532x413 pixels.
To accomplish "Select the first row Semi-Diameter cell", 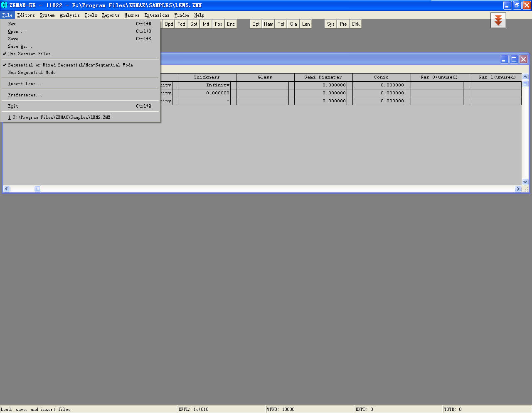I will click(320, 85).
